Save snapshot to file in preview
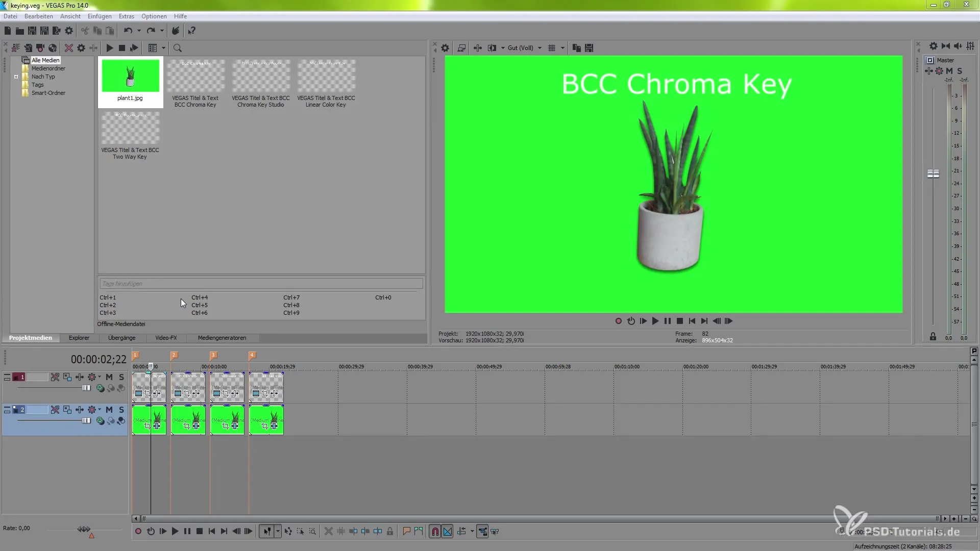This screenshot has height=551, width=980. pos(589,48)
